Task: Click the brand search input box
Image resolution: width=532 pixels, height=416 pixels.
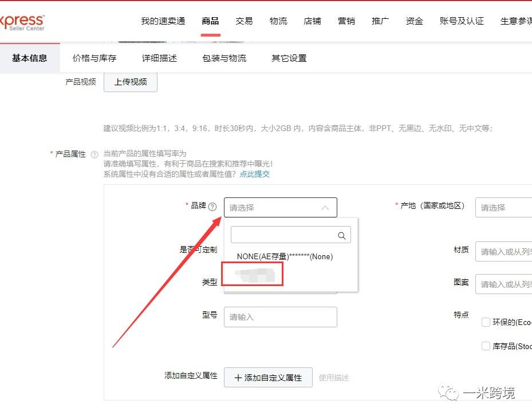Action: tap(283, 235)
